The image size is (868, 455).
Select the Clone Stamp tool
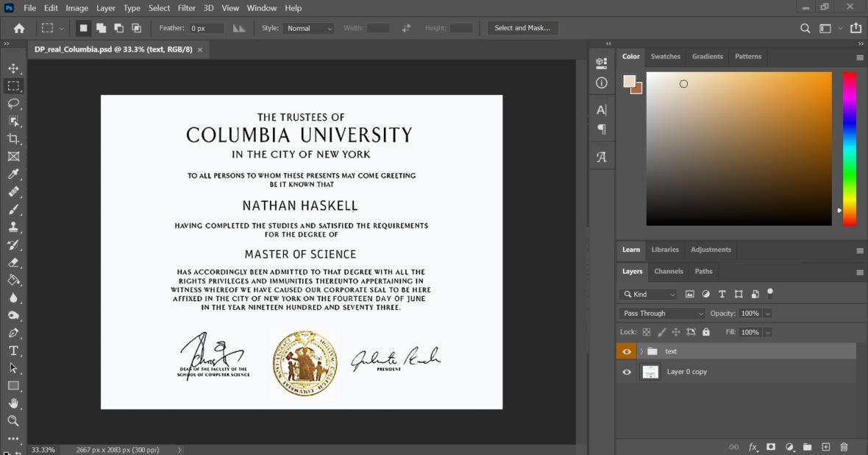[13, 227]
